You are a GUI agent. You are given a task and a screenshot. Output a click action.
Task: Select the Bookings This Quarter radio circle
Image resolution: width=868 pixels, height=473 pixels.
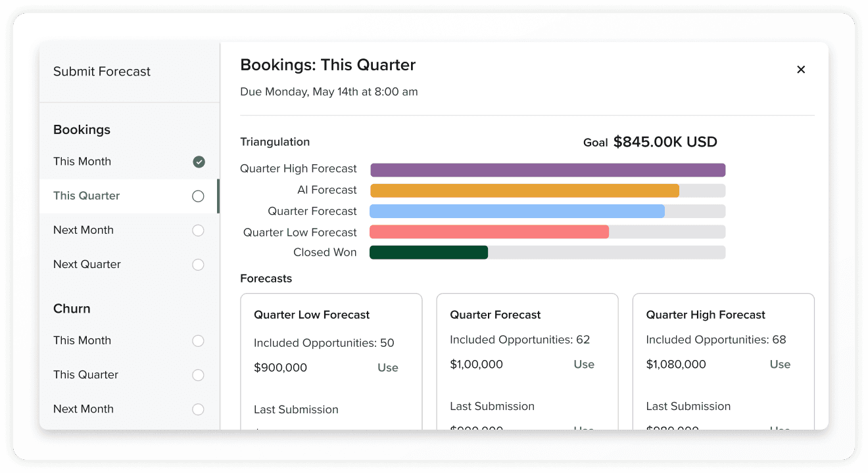[x=198, y=196]
